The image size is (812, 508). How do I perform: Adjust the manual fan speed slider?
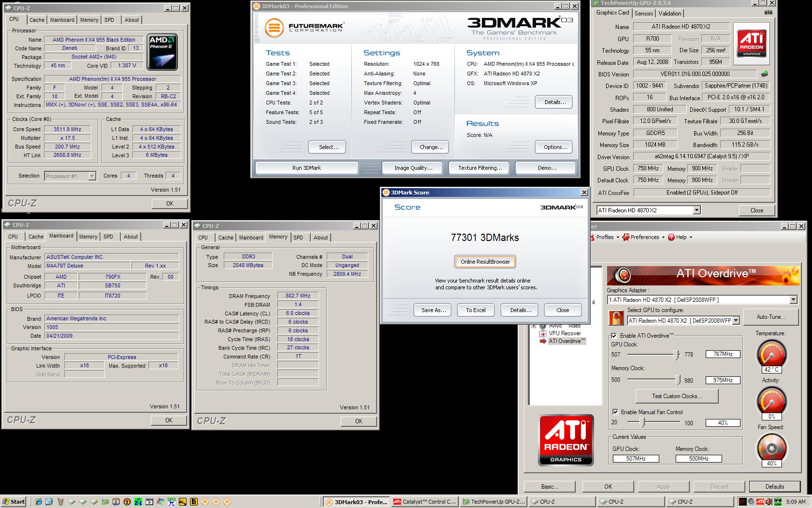[642, 422]
